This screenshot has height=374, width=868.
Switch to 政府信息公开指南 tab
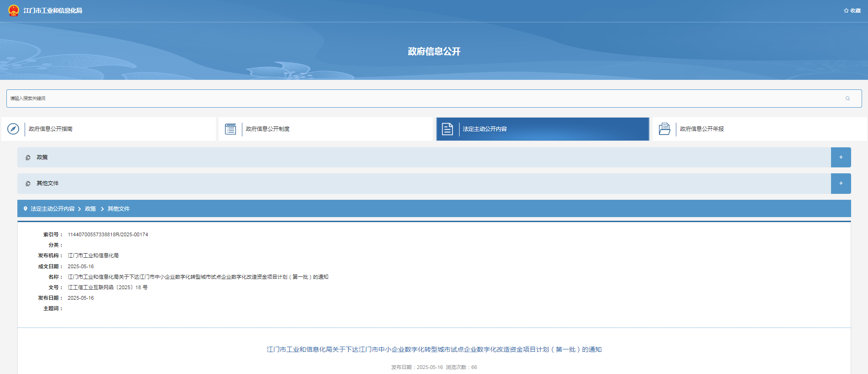(51, 129)
